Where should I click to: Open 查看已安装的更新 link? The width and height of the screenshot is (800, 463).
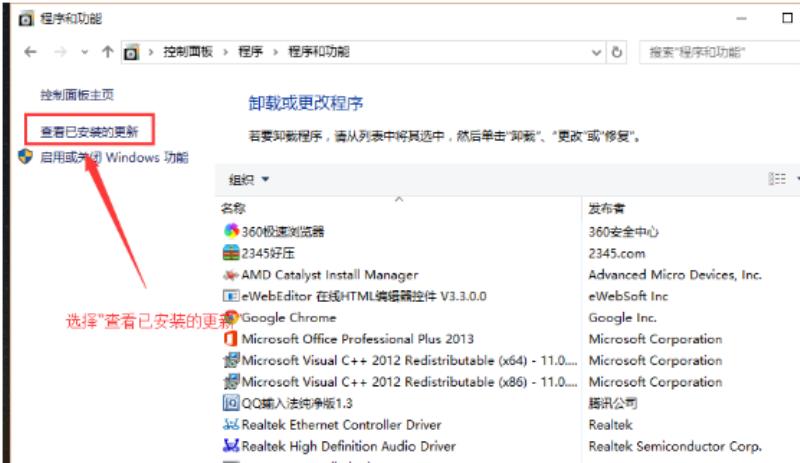pos(89,132)
